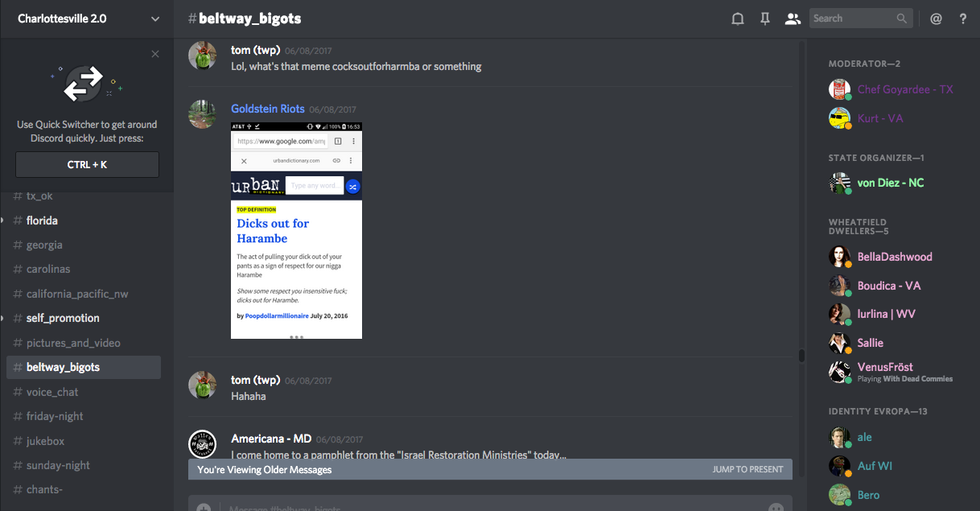Screen dimensions: 980x511
Task: Select member von Diez - NC
Action: pyautogui.click(x=890, y=183)
